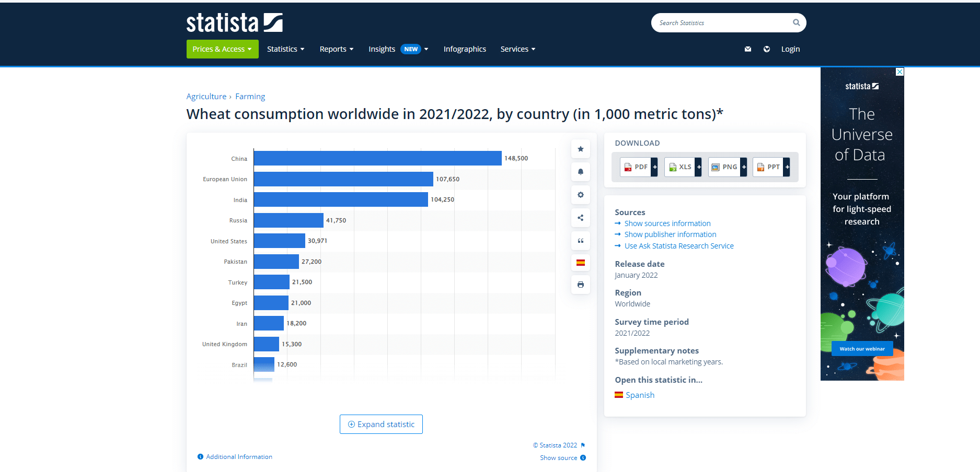Expand the Prices & Access dropdown
Viewport: 980px width, 472px height.
pos(222,49)
